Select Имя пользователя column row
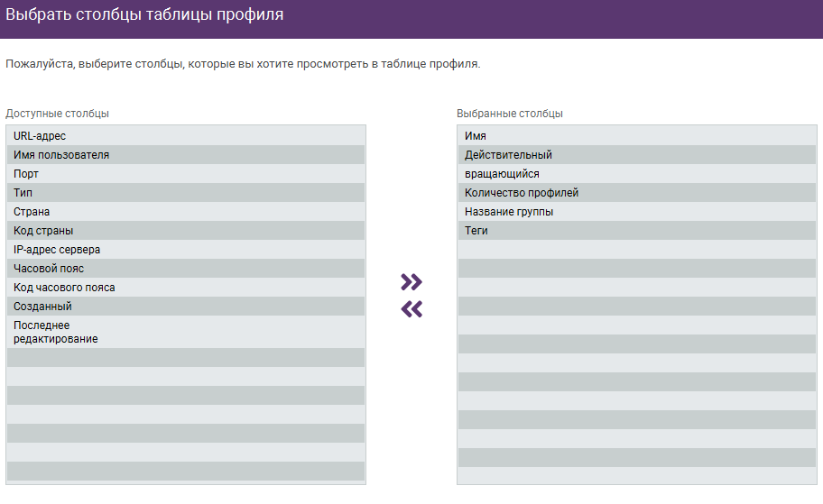The image size is (823, 504). [186, 155]
